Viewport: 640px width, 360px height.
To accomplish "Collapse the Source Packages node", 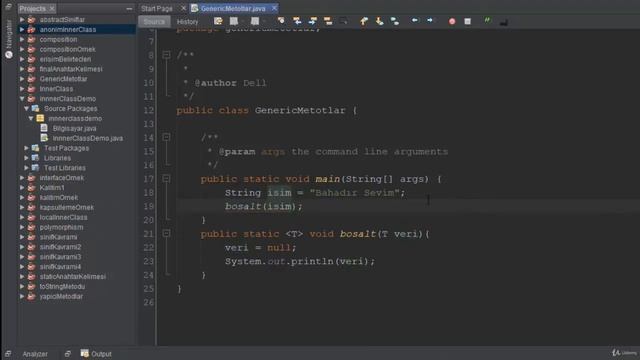I will tap(27, 109).
